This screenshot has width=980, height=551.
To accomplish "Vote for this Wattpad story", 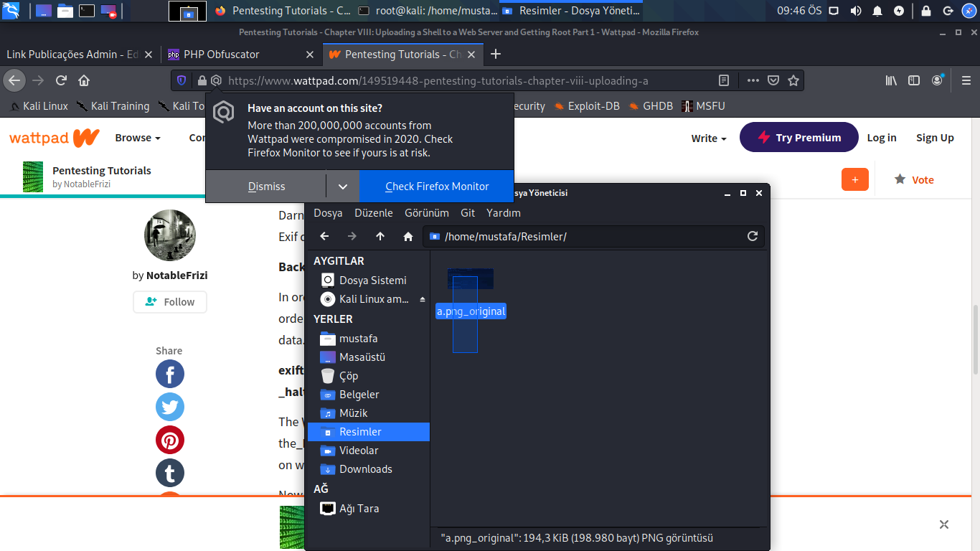I will (914, 180).
